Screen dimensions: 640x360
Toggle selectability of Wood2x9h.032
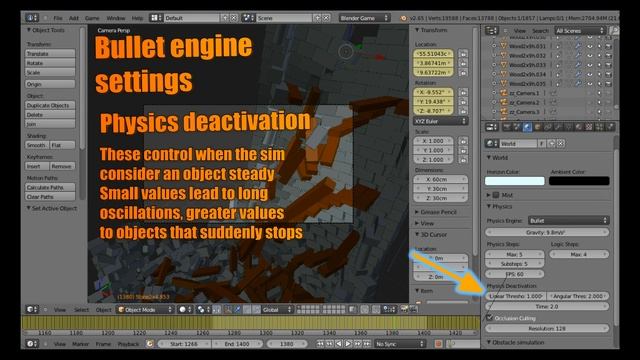coord(599,56)
